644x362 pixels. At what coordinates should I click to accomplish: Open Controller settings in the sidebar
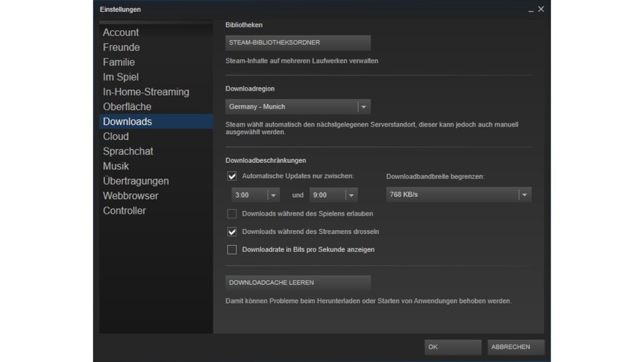[124, 210]
